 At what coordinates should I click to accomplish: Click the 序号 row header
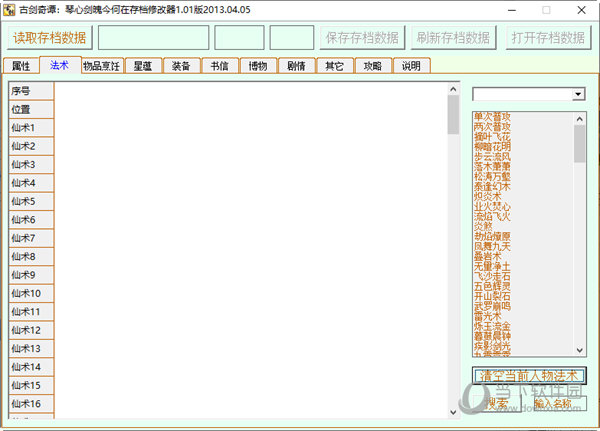point(31,91)
